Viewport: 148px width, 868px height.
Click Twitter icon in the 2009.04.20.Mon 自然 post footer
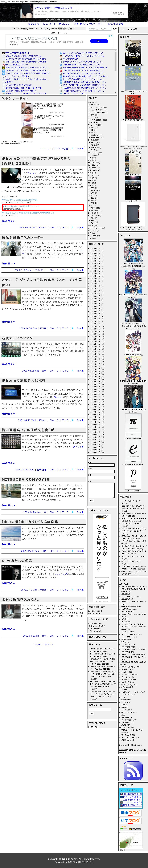point(73,551)
